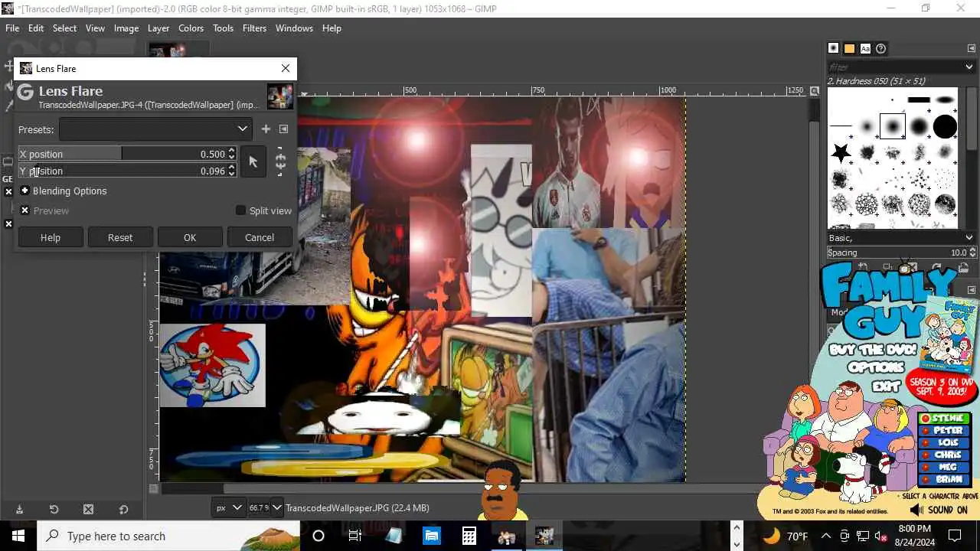Select LOIS character option

[946, 443]
